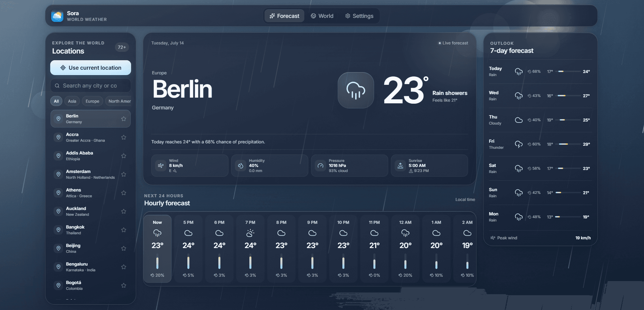
Task: Click Friday's thunder cloud icon
Action: (519, 144)
